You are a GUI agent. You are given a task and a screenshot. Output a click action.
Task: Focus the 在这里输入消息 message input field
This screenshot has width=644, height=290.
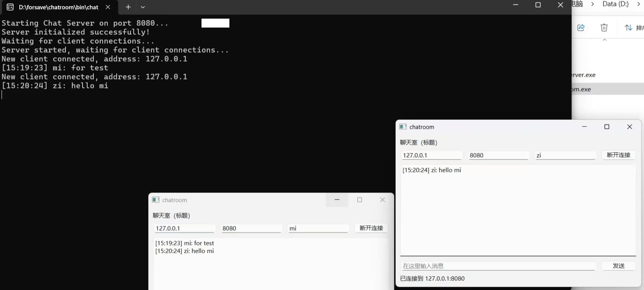pyautogui.click(x=498, y=266)
